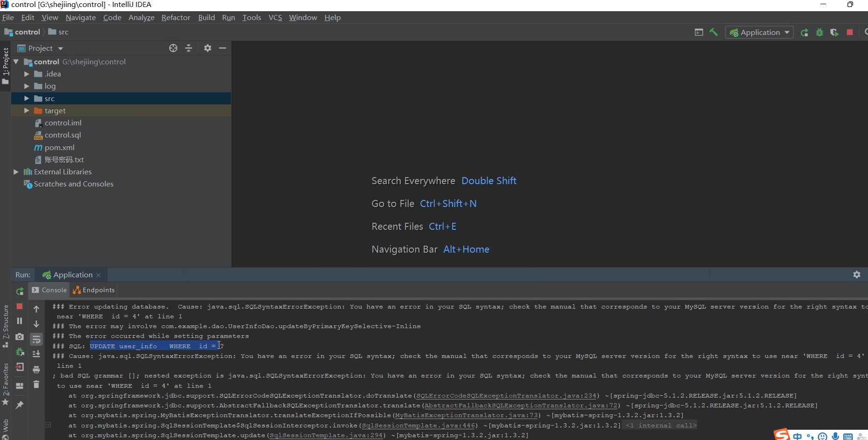868x440 pixels.
Task: Click the Sogou input method S icon
Action: click(x=782, y=435)
